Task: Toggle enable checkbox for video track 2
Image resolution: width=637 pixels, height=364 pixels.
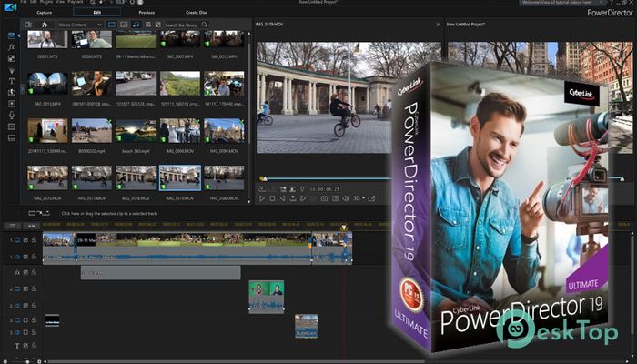Action: pos(25,288)
